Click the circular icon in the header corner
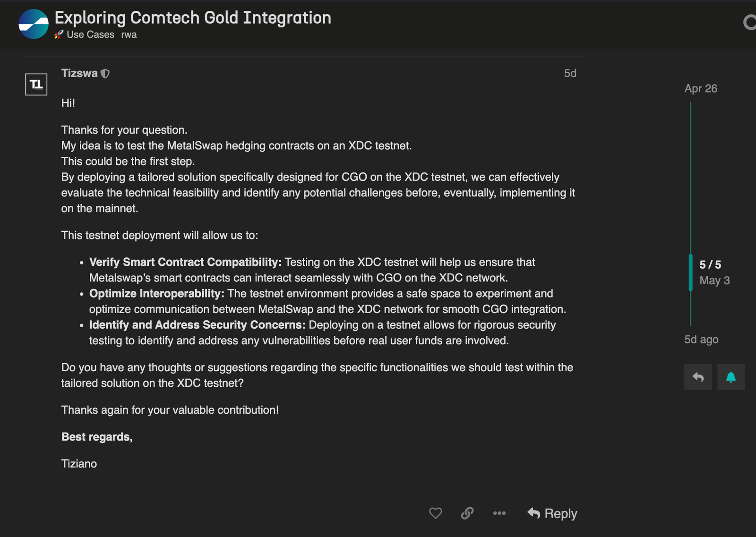Image resolution: width=756 pixels, height=537 pixels. point(750,22)
